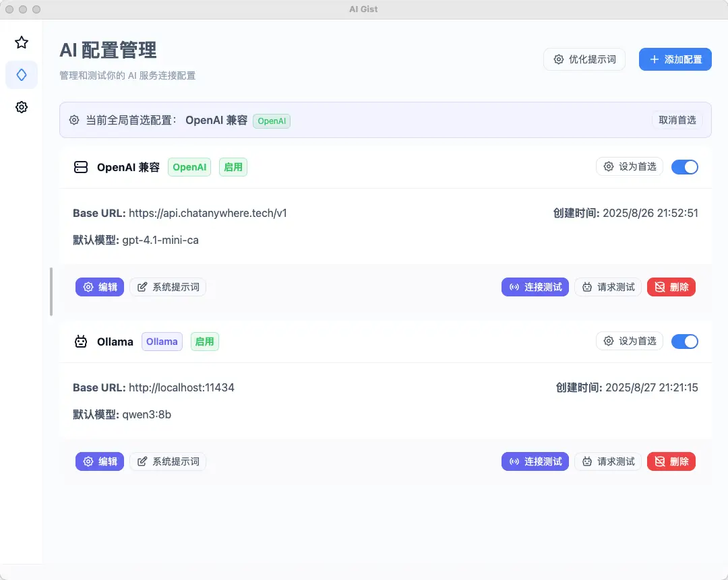Click the server icon beside OpenAI 兼容

point(81,167)
